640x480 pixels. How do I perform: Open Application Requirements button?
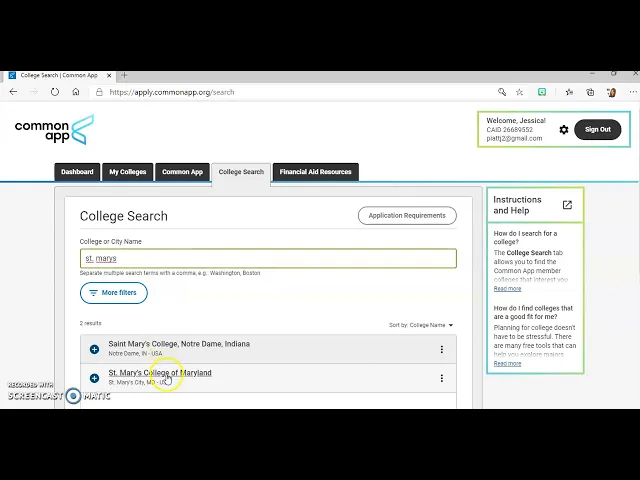(407, 216)
